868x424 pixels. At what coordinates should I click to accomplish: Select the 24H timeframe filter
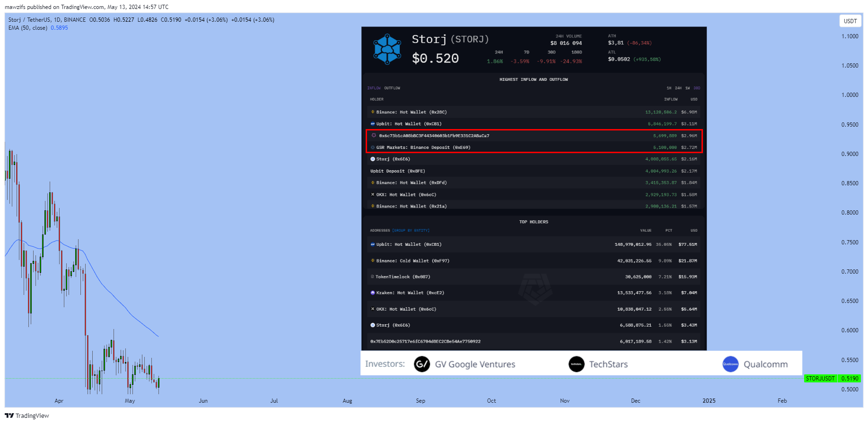point(678,88)
